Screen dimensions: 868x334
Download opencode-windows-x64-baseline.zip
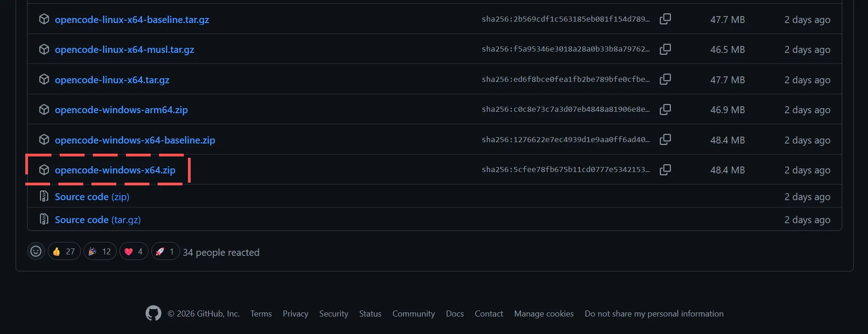(135, 140)
